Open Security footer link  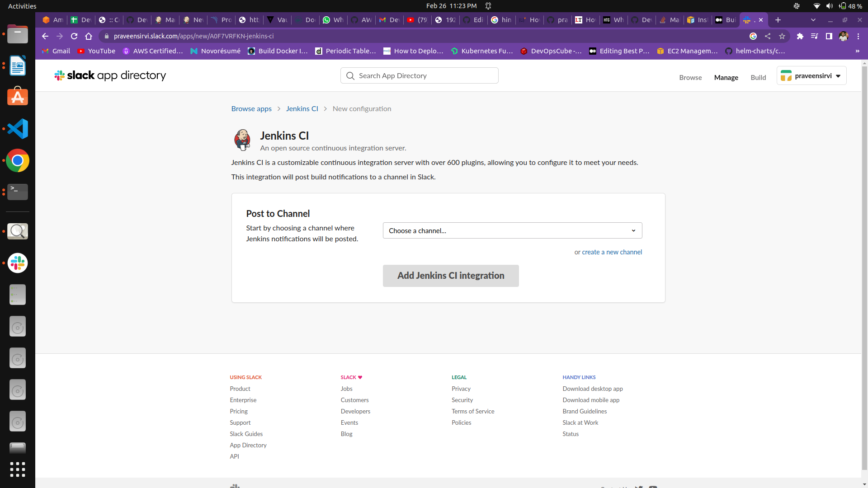(x=462, y=400)
